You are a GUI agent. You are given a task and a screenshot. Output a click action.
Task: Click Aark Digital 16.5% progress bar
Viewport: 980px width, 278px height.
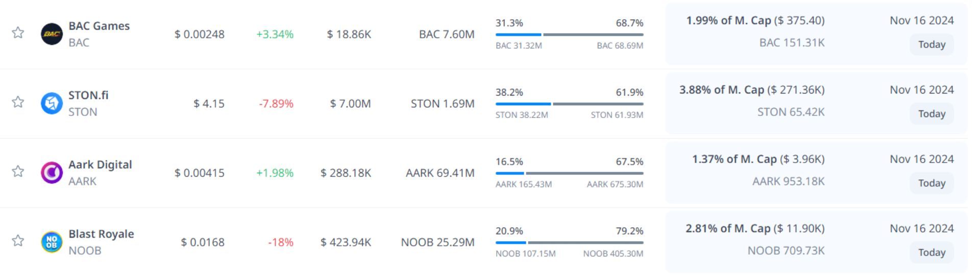tap(569, 173)
